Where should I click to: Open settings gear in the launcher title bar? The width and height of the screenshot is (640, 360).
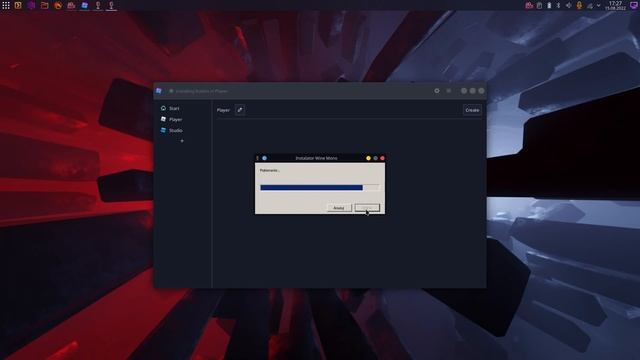437,91
